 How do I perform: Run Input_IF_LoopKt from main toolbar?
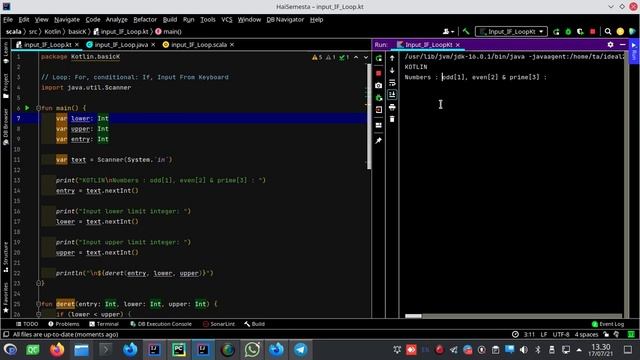coord(556,31)
